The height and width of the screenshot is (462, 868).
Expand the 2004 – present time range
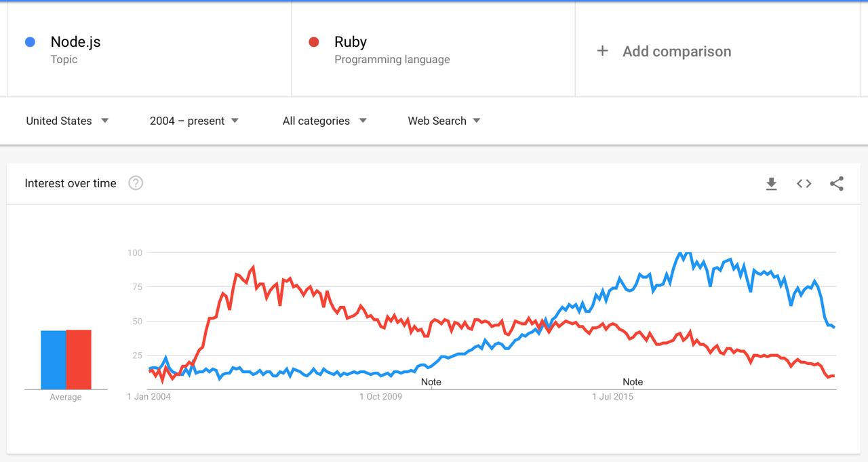pyautogui.click(x=194, y=121)
